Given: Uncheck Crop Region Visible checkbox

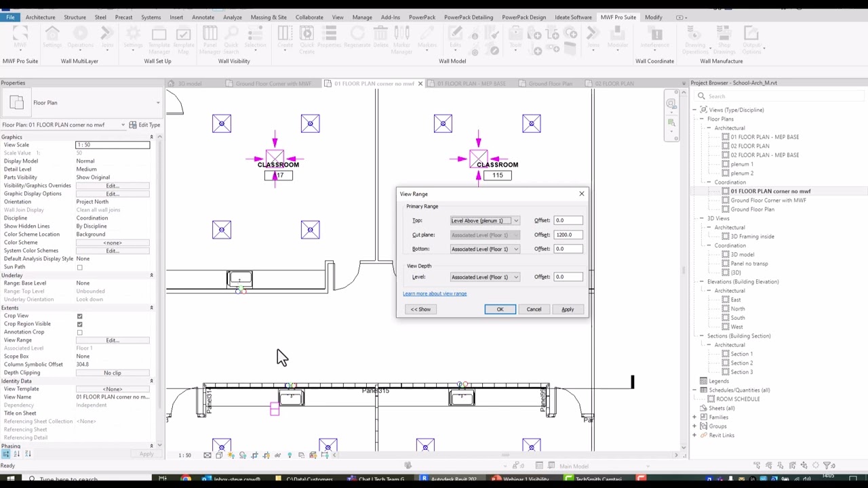Looking at the screenshot, I should click(x=79, y=324).
